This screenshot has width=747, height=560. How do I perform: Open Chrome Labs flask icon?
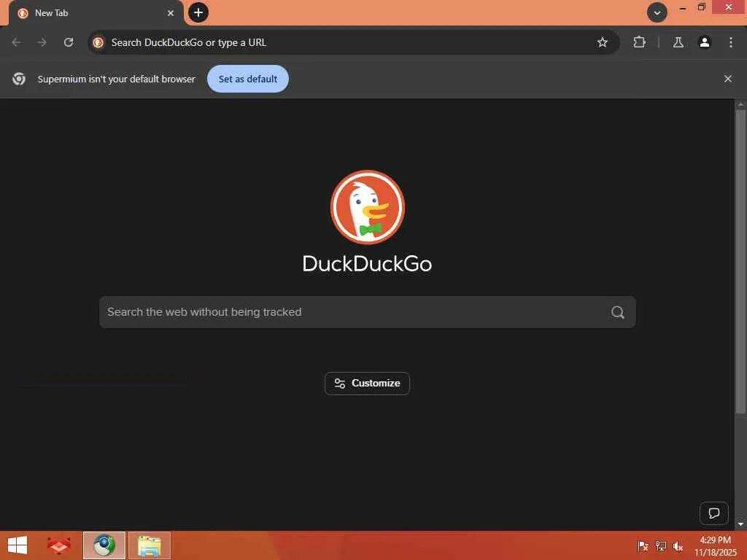(x=678, y=42)
